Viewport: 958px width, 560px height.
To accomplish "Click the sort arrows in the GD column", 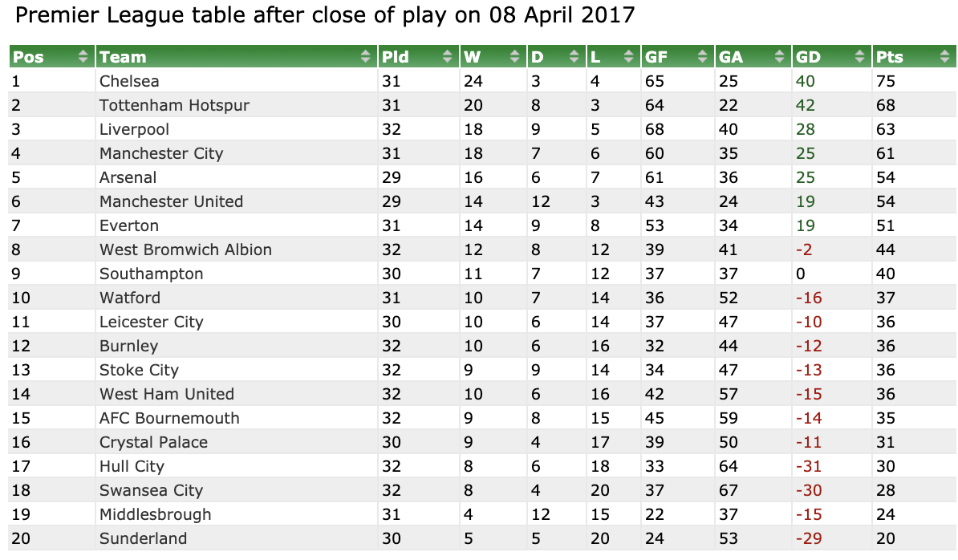I will (x=859, y=57).
